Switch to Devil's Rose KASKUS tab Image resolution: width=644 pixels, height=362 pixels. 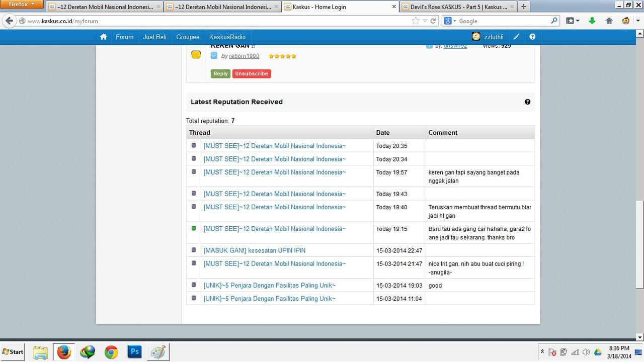[457, 7]
